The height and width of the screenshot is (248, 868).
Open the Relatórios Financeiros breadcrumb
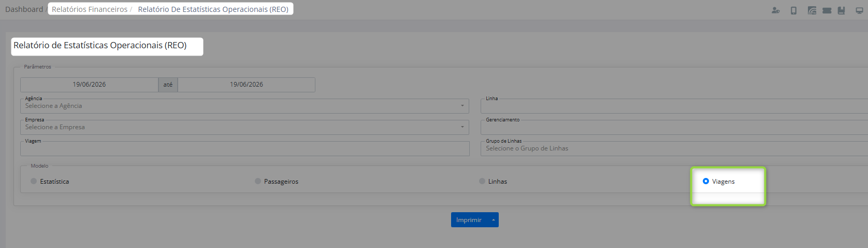(90, 9)
